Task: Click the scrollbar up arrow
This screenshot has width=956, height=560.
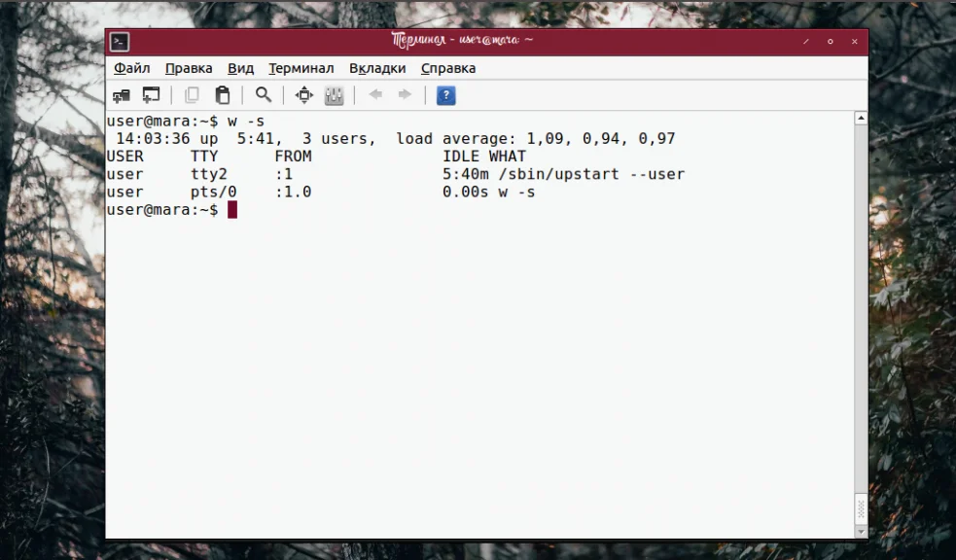Action: coord(861,119)
